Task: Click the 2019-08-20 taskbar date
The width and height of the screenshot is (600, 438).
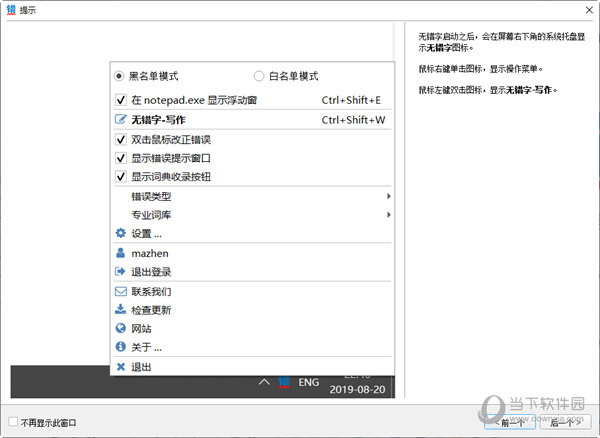Action: click(x=357, y=389)
